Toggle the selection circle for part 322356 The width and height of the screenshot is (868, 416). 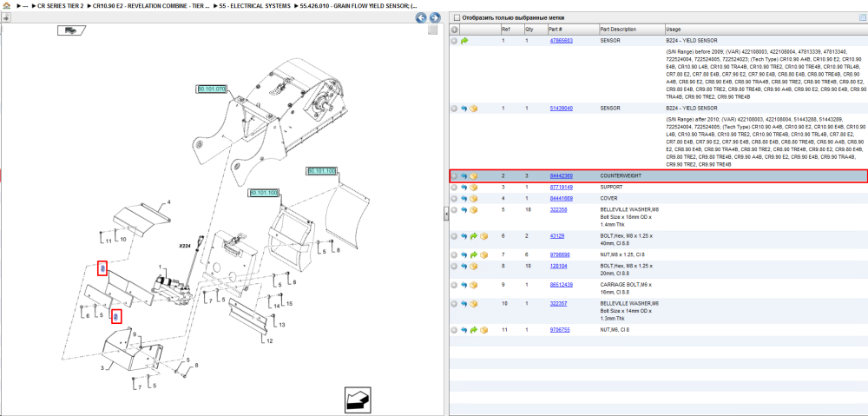click(x=454, y=210)
